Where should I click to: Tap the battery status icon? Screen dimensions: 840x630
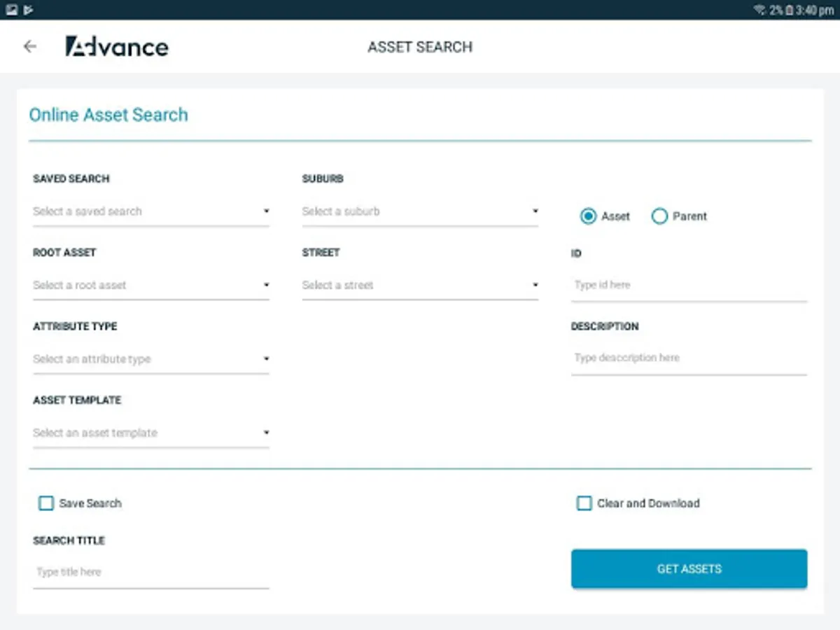[790, 10]
